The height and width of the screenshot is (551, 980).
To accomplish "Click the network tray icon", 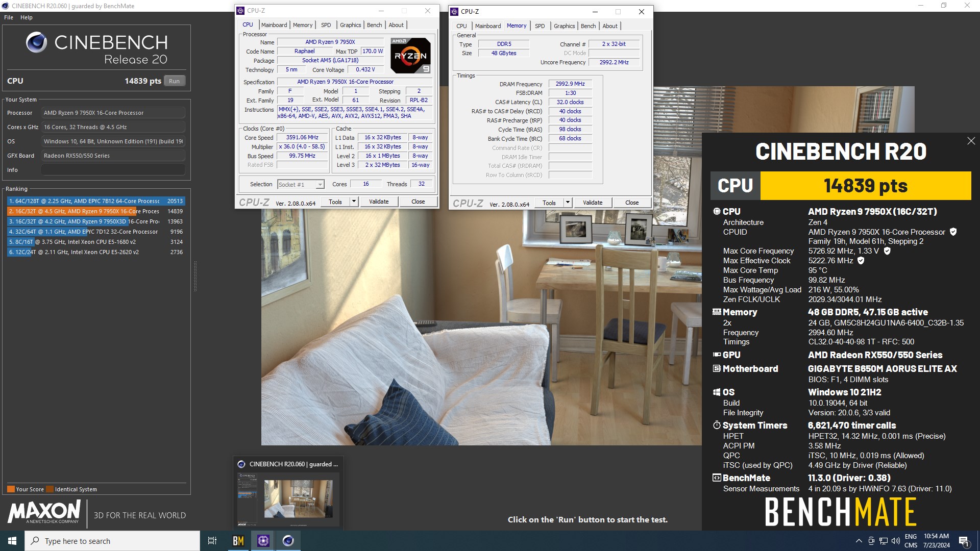I will point(884,541).
